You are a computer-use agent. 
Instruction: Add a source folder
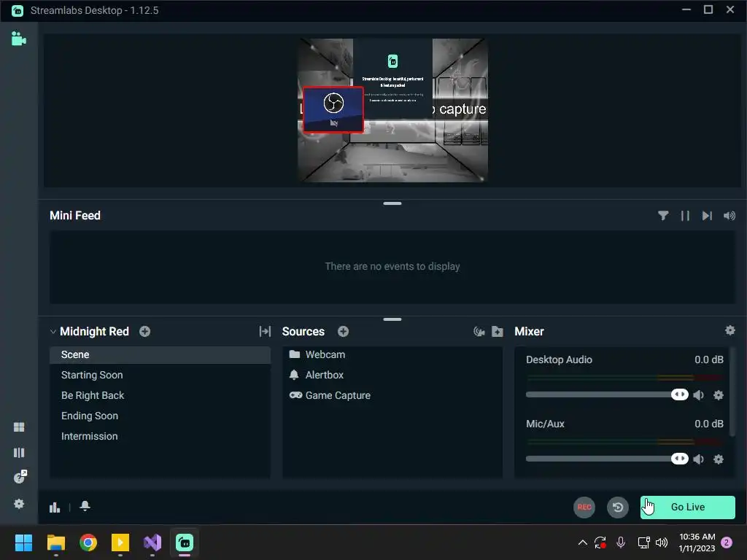coord(498,332)
